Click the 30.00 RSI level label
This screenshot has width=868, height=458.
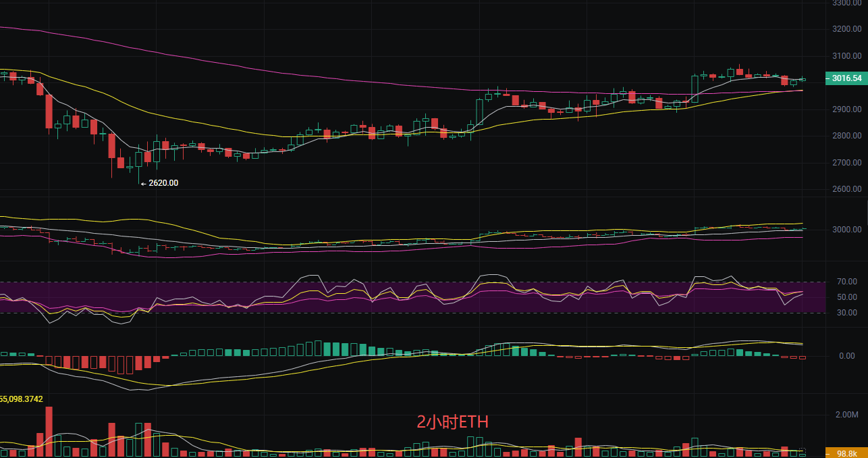click(848, 313)
